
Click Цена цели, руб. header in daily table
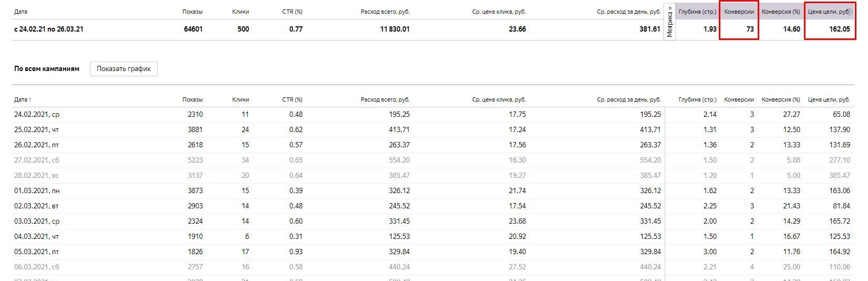point(829,99)
